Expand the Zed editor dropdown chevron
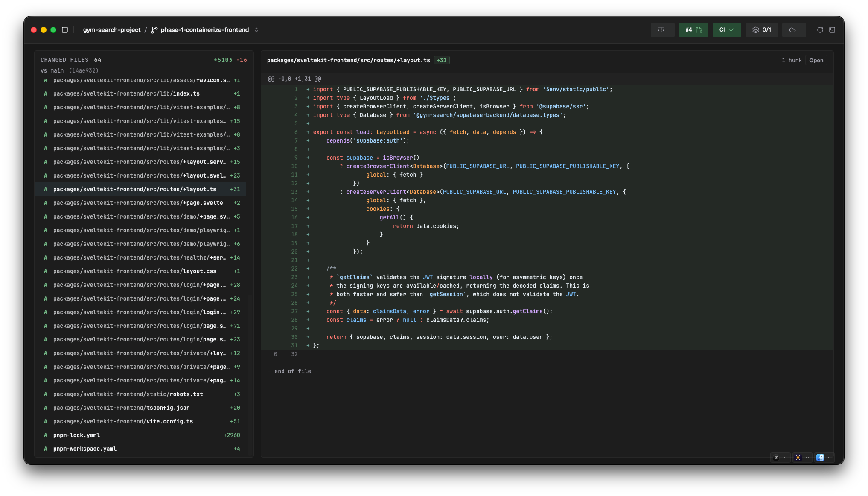This screenshot has height=496, width=868. click(x=785, y=458)
